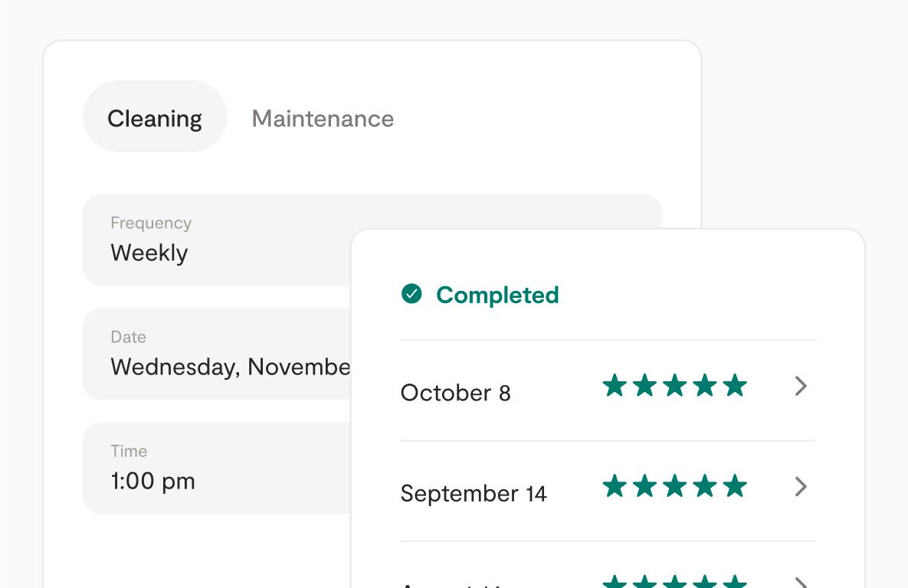
Task: Click the fourth star on October 8 row
Action: 705,386
